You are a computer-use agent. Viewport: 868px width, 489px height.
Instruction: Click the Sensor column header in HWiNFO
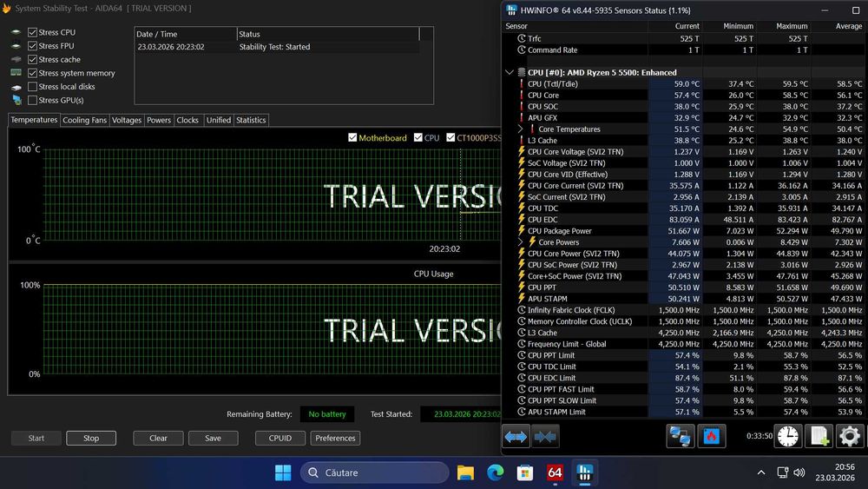[x=575, y=26]
